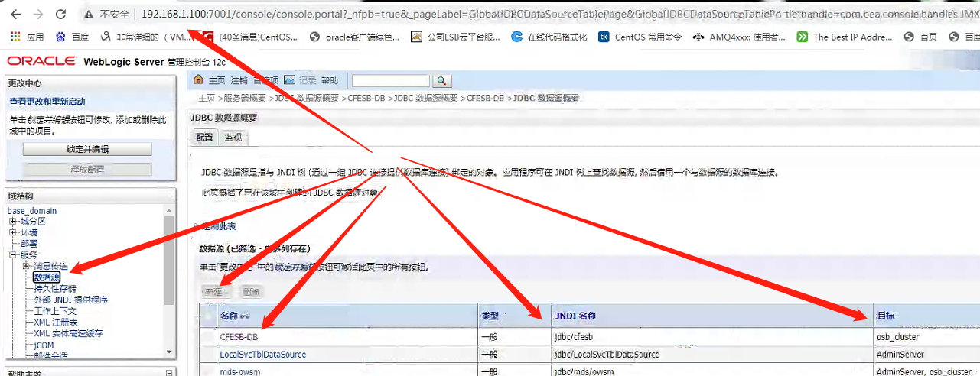Viewport: 980px width, 376px height.
Task: Click the 查看更改和重新启动 link
Action: (47, 102)
